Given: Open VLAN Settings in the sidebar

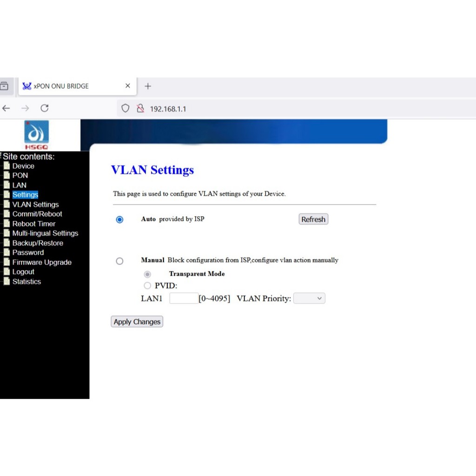Looking at the screenshot, I should [35, 205].
